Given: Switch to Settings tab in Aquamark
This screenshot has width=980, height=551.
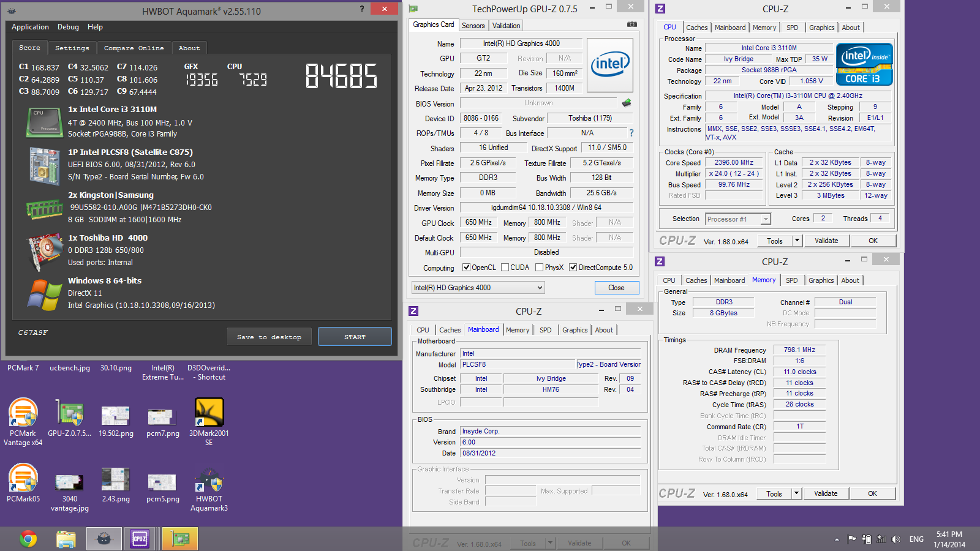Looking at the screenshot, I should (x=72, y=48).
